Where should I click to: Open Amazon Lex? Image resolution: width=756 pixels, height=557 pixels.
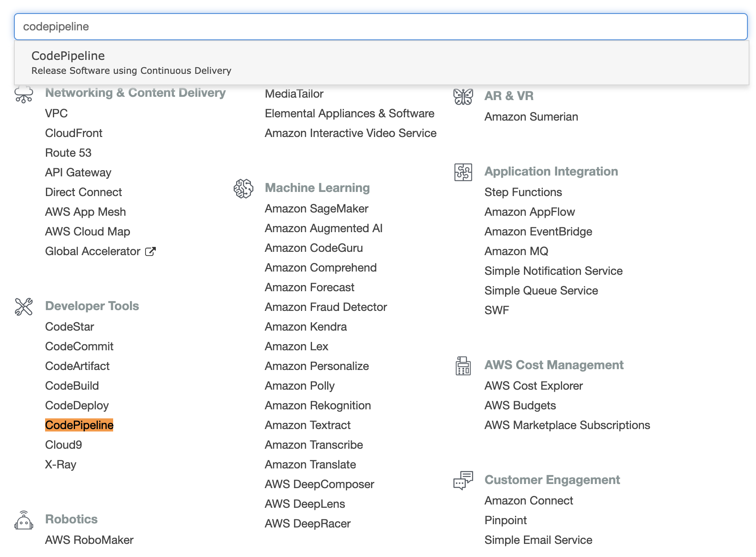(296, 346)
